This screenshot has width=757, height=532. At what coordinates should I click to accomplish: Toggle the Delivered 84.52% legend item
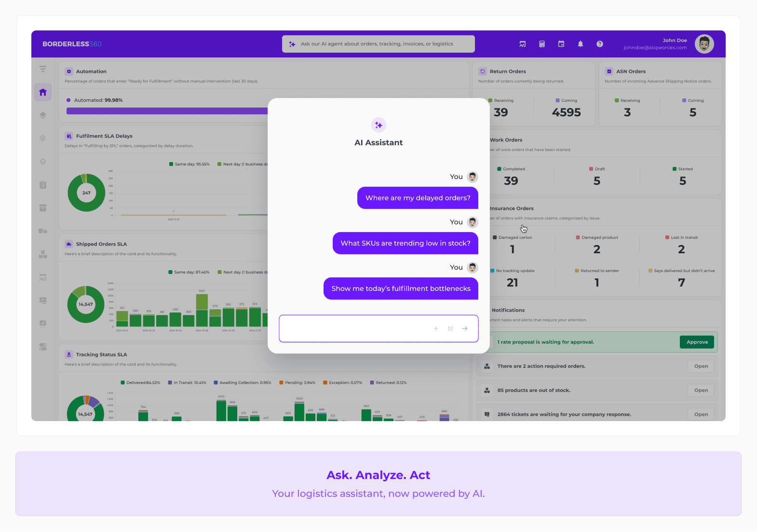(x=140, y=382)
